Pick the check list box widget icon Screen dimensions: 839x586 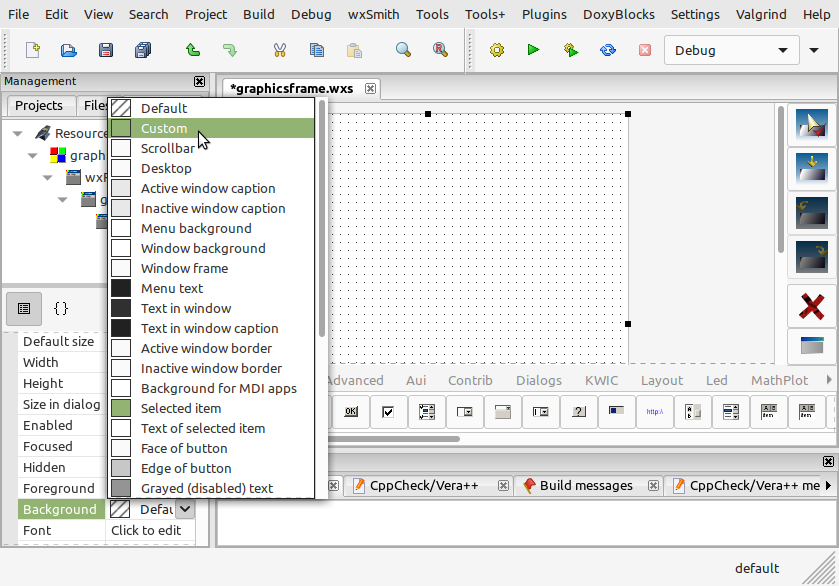click(426, 412)
